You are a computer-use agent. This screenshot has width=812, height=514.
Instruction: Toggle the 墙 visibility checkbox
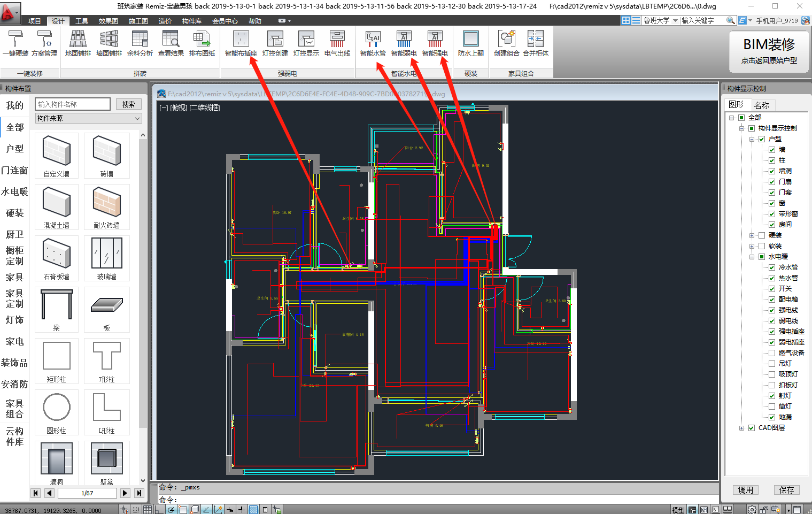pos(772,150)
